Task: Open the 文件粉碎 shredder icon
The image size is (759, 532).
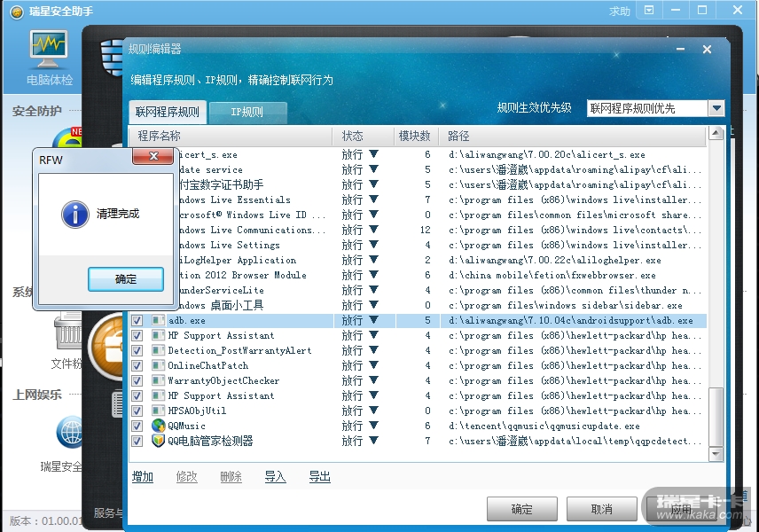Action: (x=67, y=331)
